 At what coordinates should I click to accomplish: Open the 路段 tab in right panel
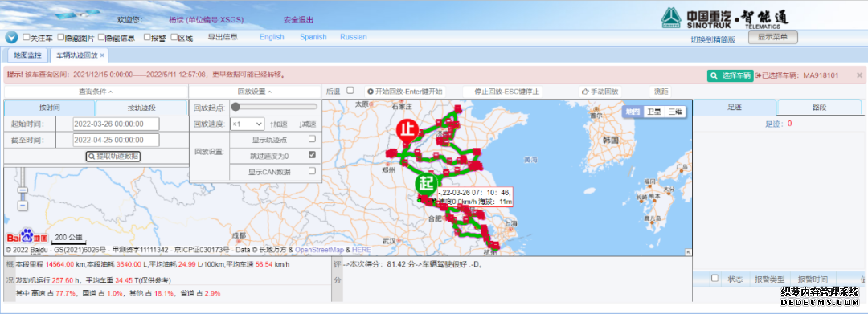pos(819,108)
